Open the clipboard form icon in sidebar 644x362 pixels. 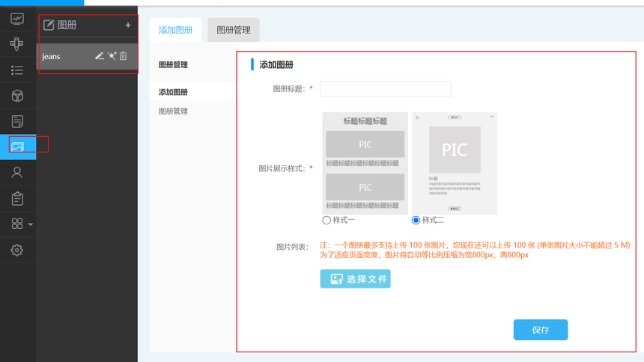click(17, 198)
